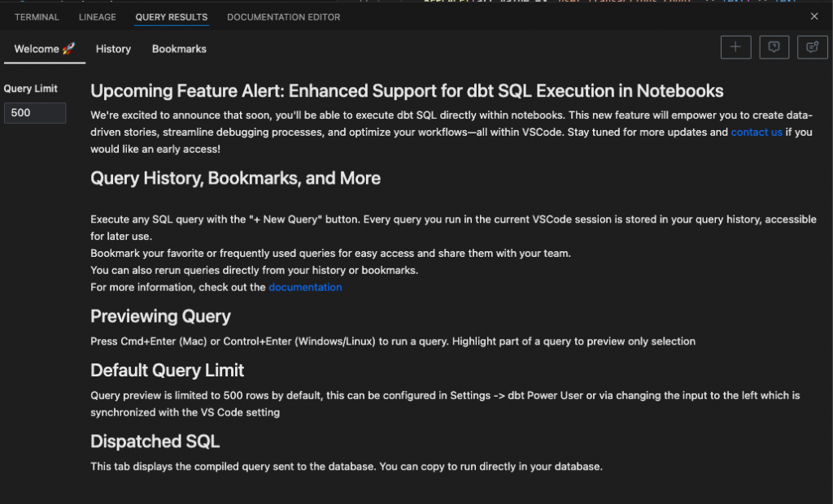
Task: Click the 'Previewing Query' heading
Action: point(160,316)
